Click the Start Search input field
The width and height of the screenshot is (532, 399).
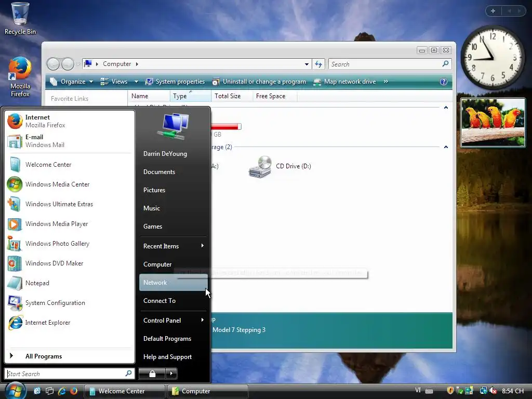(x=70, y=374)
